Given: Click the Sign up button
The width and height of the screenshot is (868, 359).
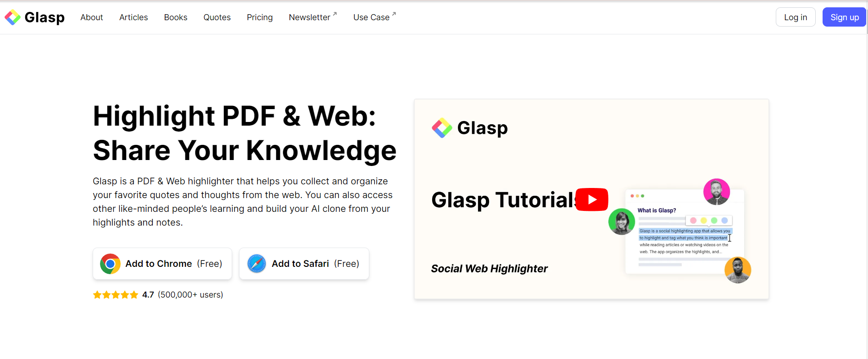Looking at the screenshot, I should tap(844, 17).
